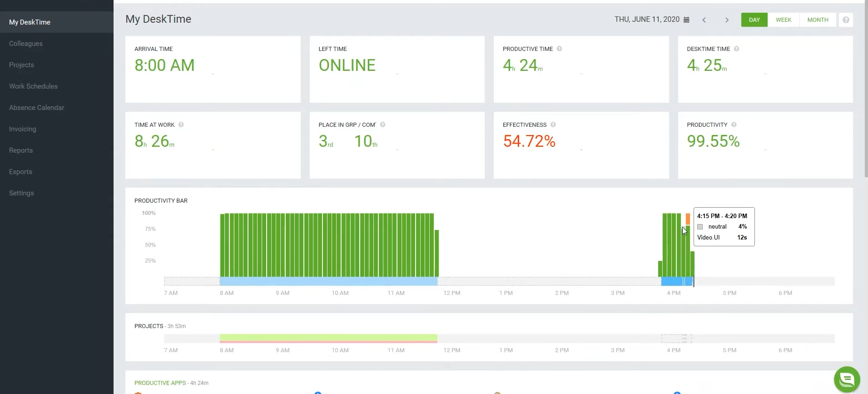
Task: Switch to Month view
Action: 818,20
